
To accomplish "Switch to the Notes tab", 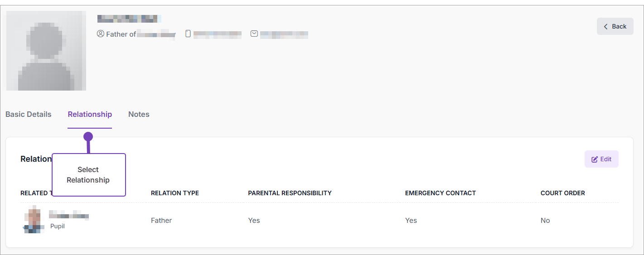I will [x=139, y=114].
